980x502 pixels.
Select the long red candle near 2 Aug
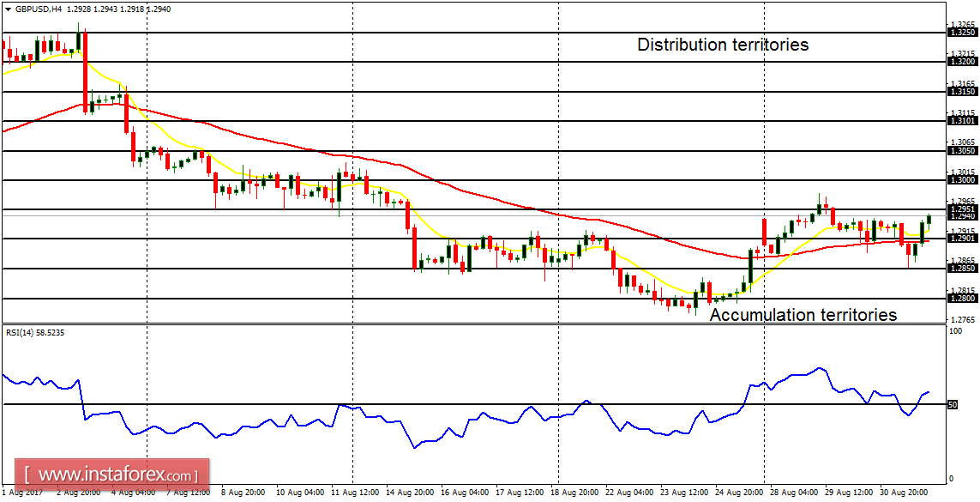tap(85, 69)
